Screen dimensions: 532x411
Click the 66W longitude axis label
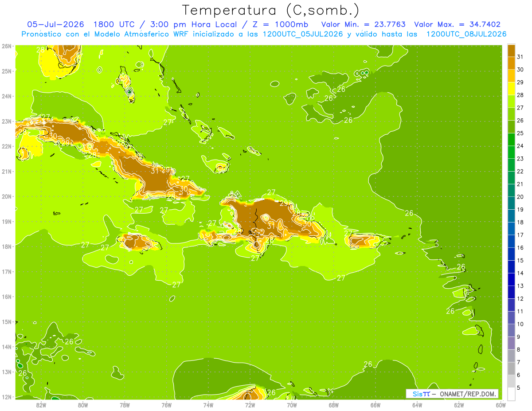pyautogui.click(x=376, y=405)
